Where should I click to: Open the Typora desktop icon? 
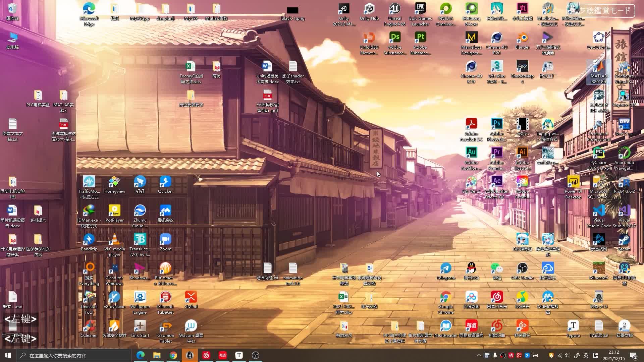(x=573, y=329)
